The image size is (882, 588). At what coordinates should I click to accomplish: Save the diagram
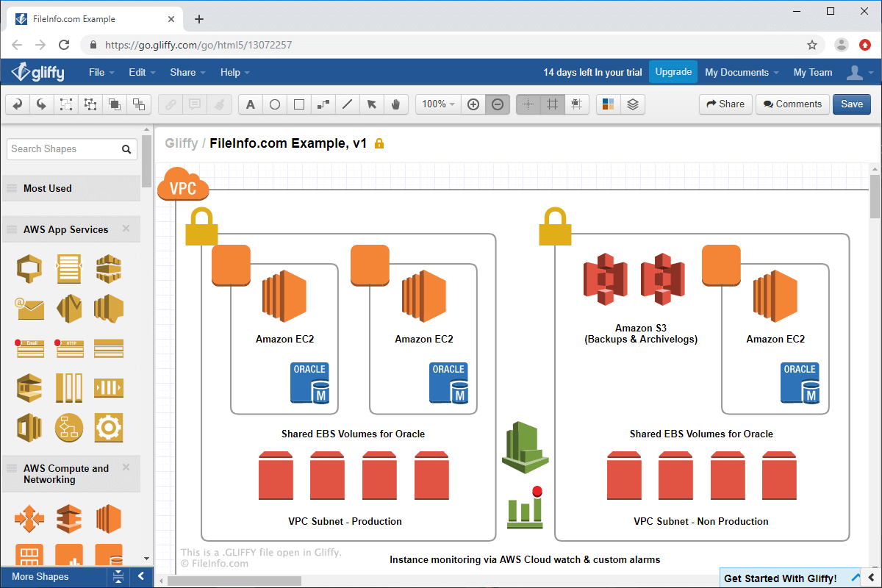(x=852, y=104)
